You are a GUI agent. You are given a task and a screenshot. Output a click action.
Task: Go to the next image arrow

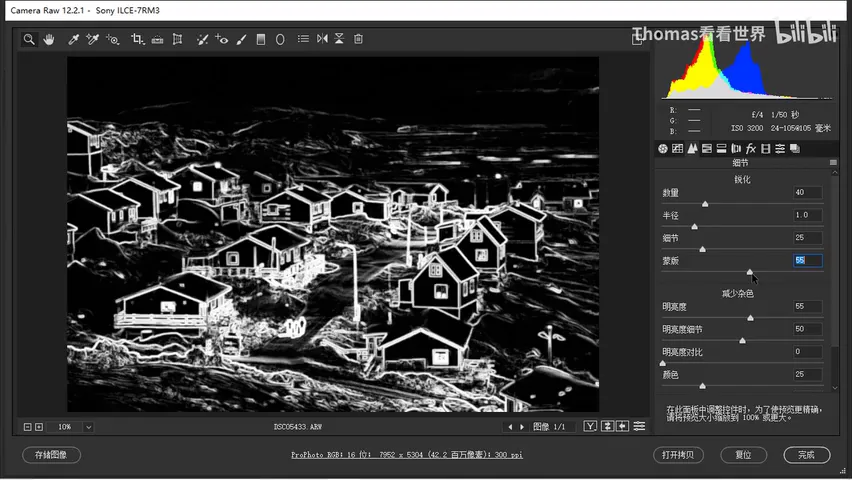(522, 427)
